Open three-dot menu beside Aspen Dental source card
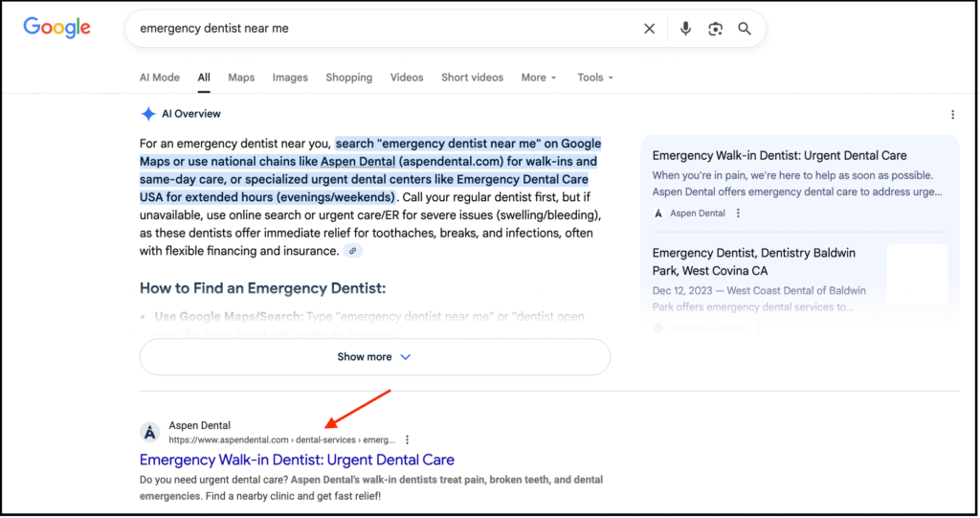The height and width of the screenshot is (518, 980). (738, 214)
